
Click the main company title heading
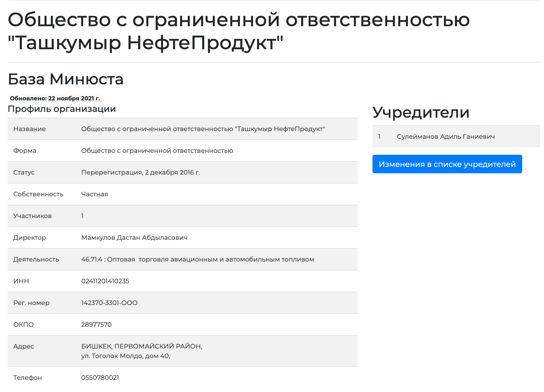[239, 31]
